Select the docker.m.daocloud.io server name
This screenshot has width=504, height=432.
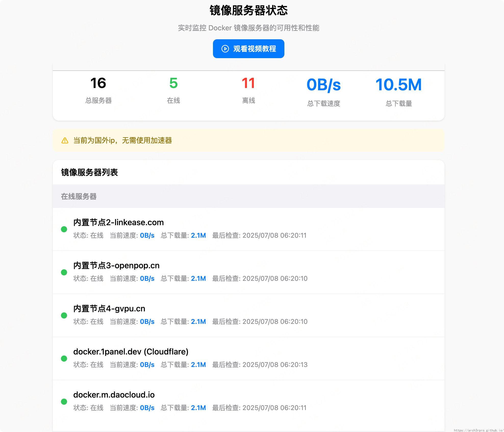click(x=114, y=395)
